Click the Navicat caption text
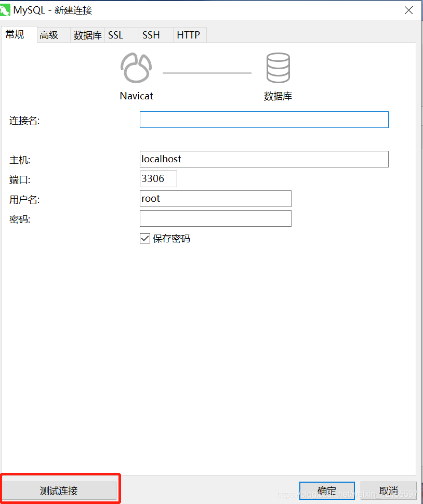This screenshot has width=423, height=504. point(136,96)
